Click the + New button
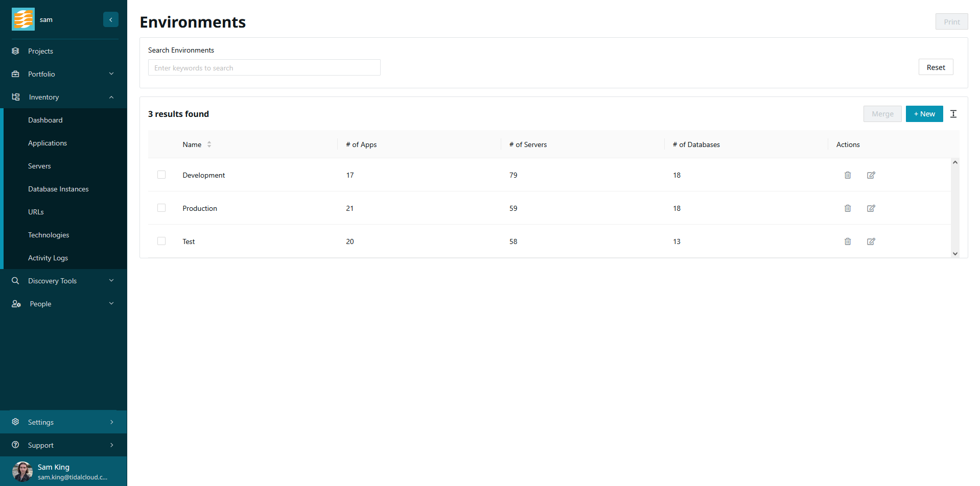The image size is (980, 486). click(924, 114)
